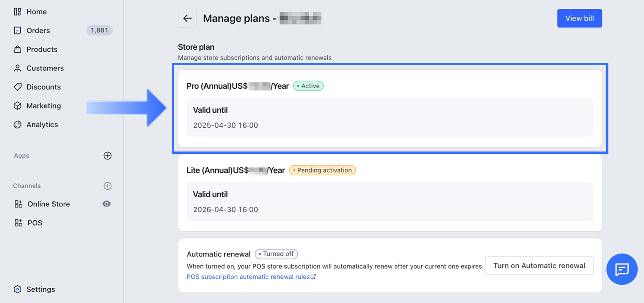Select the Products bag icon
Viewport: 644px width, 303px height.
pos(17,49)
